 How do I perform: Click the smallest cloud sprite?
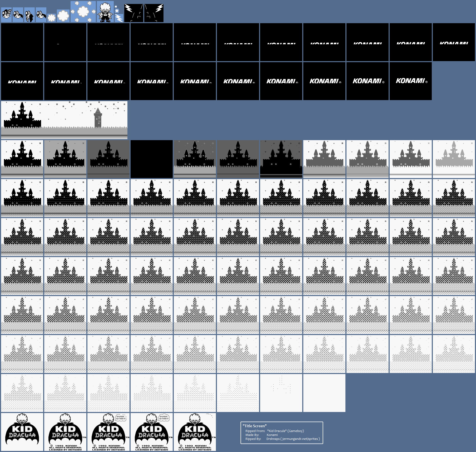tap(52, 18)
